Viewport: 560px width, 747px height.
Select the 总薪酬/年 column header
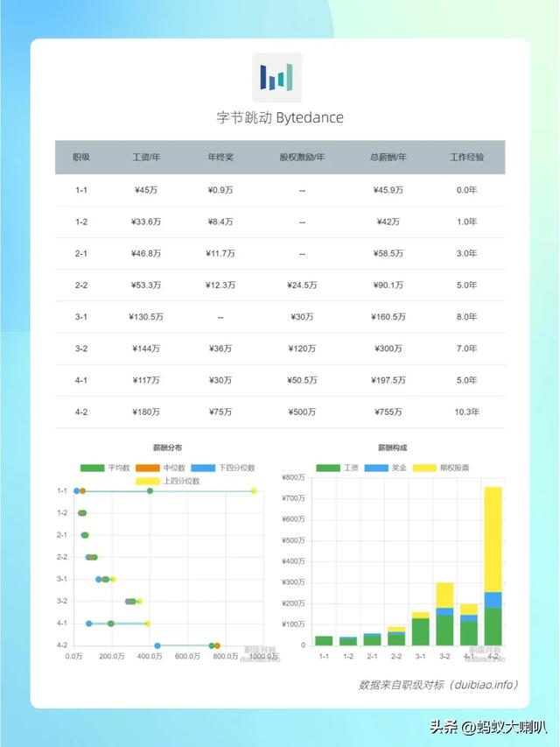[388, 157]
